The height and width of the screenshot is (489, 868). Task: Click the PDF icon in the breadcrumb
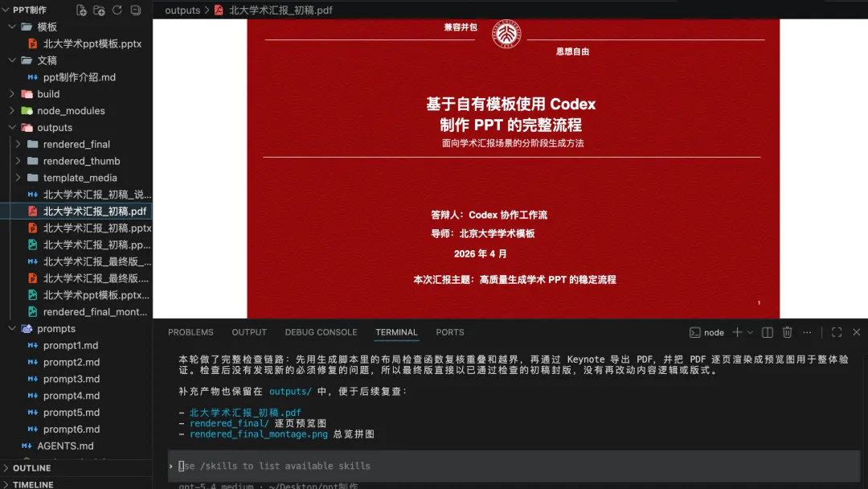(x=219, y=10)
